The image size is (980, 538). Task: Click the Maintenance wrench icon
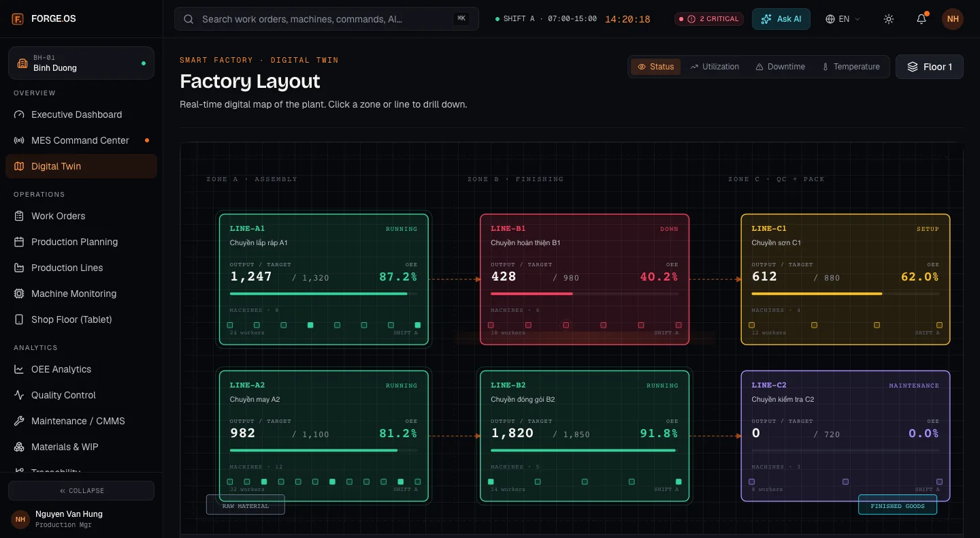(19, 421)
